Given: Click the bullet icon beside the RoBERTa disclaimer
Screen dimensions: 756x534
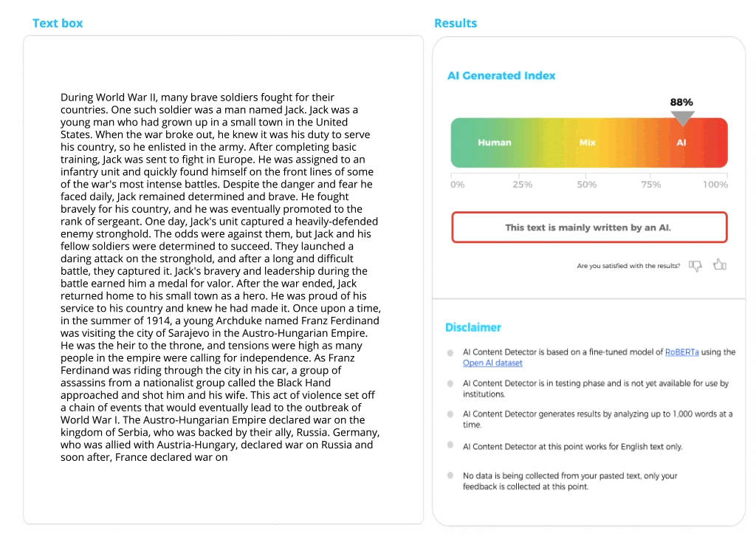Looking at the screenshot, I should tap(450, 352).
